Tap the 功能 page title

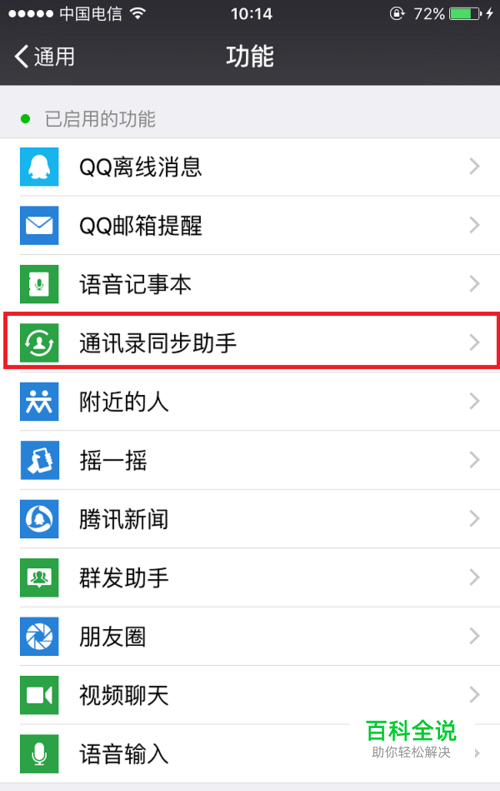(250, 56)
